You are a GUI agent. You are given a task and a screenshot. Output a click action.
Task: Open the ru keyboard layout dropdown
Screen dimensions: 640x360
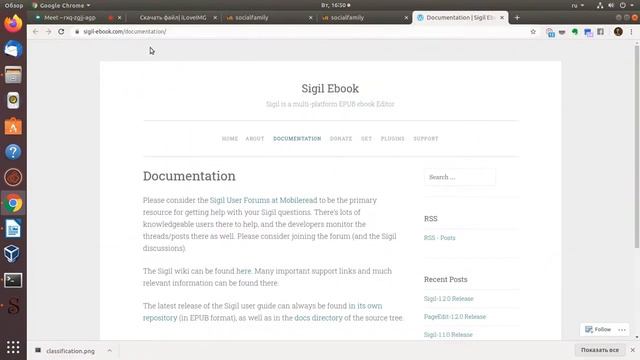point(577,5)
